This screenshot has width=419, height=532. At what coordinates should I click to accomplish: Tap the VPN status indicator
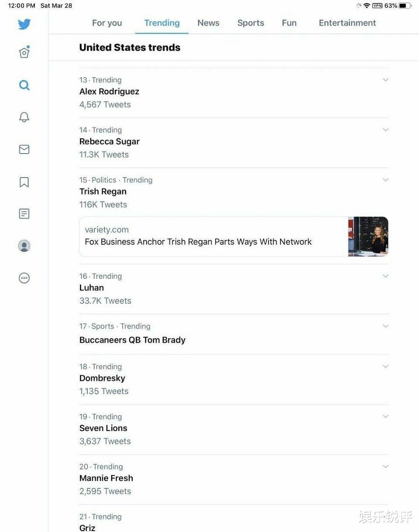pos(378,6)
